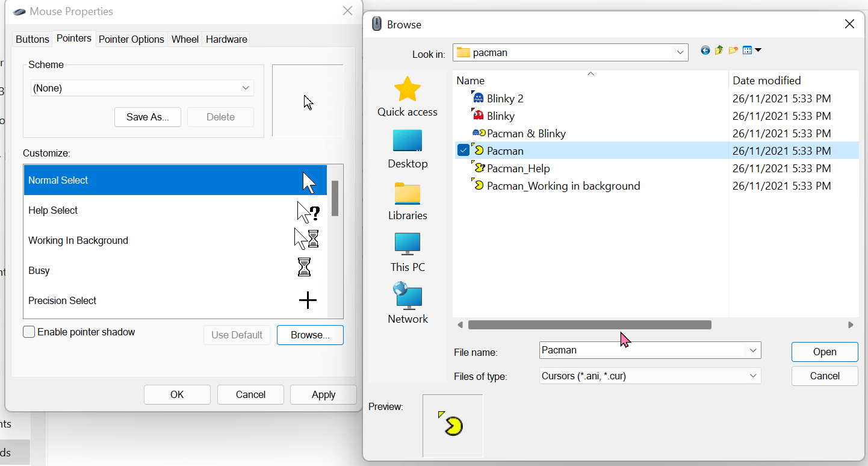Click the Up one level folder icon
This screenshot has width=868, height=466.
pos(719,50)
